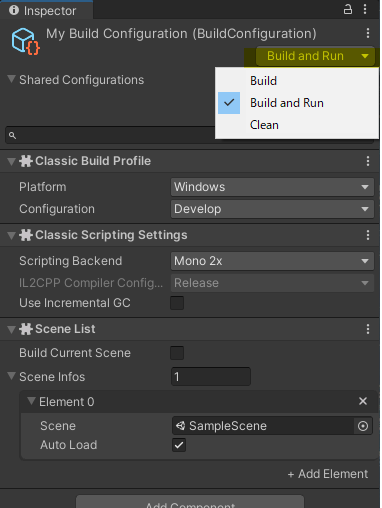Open the Scripting Backend dropdown Mono 2x

[x=272, y=261]
